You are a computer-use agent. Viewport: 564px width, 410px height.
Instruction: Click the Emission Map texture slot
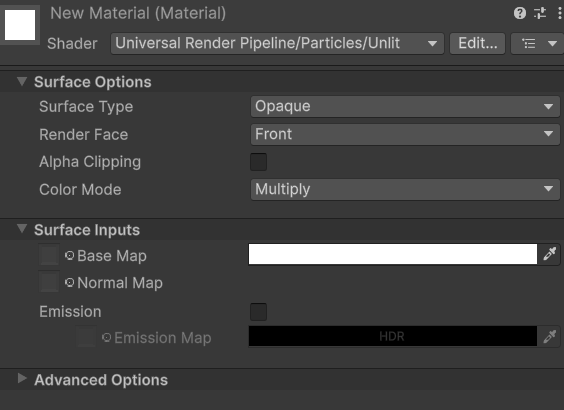(86, 337)
